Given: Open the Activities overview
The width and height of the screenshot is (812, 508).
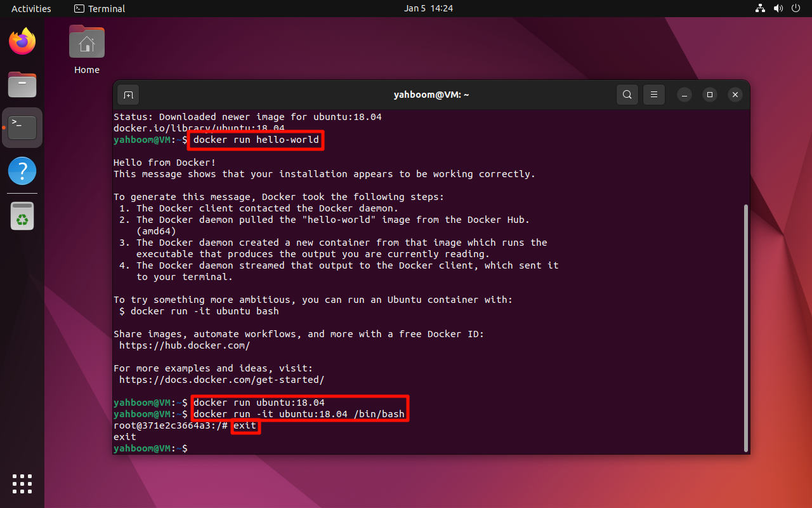Looking at the screenshot, I should 31,8.
